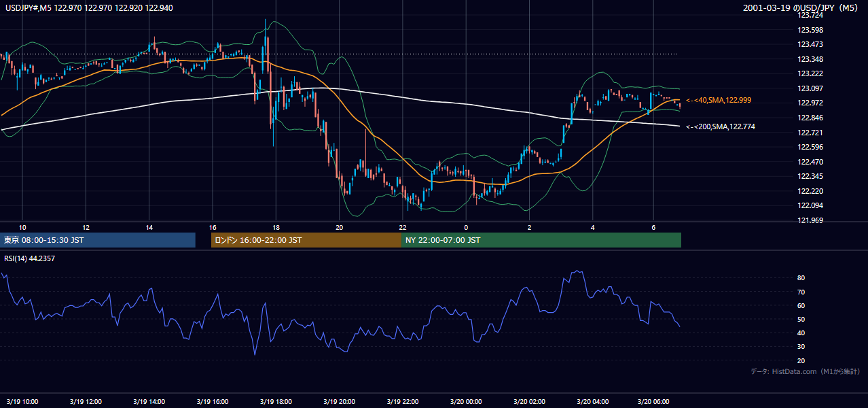Click the RSI(14) 44.2357 indicator label
868x408 pixels.
click(x=30, y=258)
